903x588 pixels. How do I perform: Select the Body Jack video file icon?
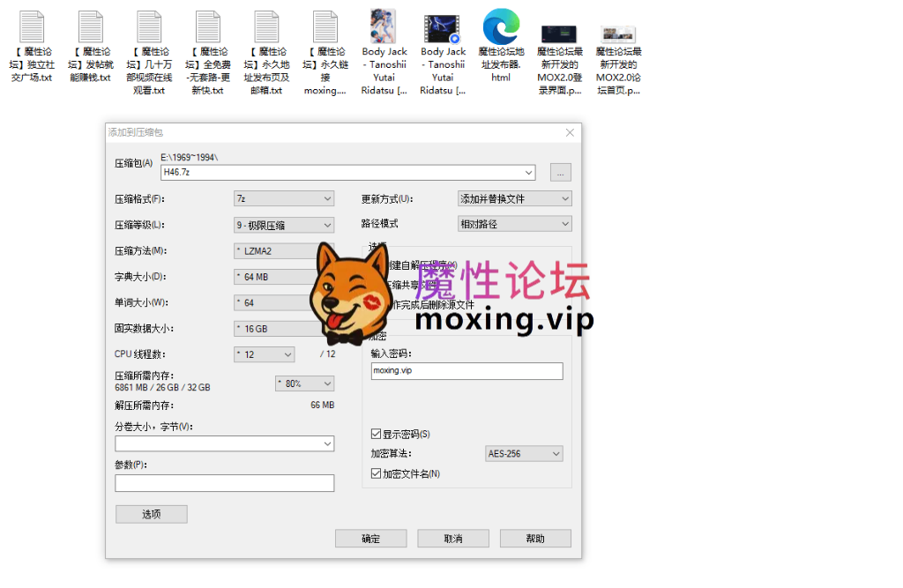click(443, 29)
